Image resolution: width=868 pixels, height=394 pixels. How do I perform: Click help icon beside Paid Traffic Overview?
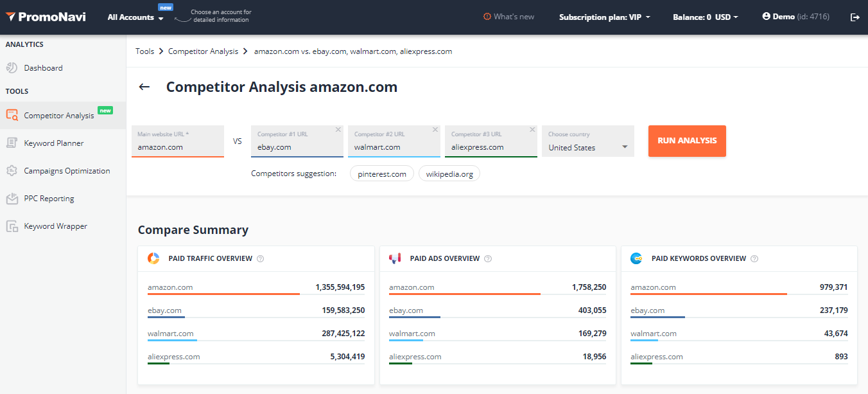tap(261, 259)
